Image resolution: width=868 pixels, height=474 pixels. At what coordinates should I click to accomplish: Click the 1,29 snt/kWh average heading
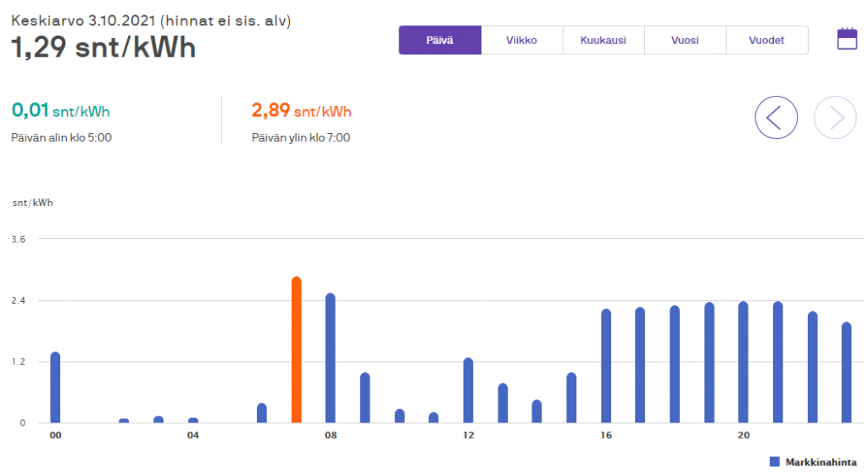103,47
